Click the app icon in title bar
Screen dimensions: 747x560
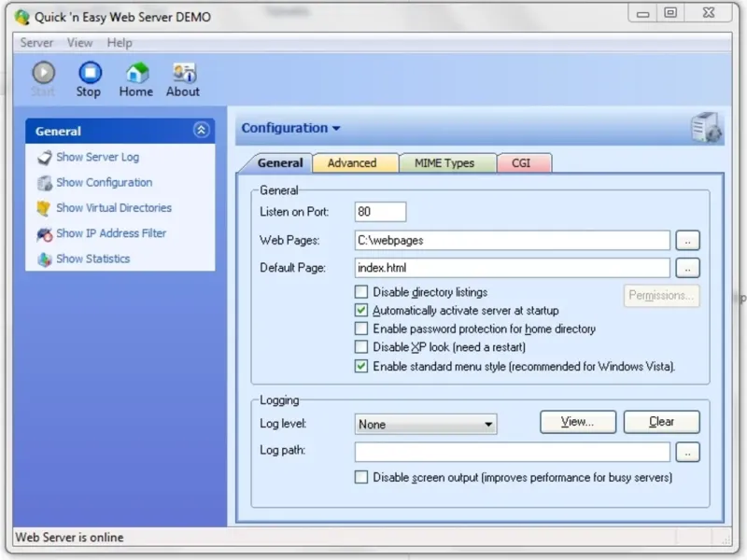click(x=21, y=17)
